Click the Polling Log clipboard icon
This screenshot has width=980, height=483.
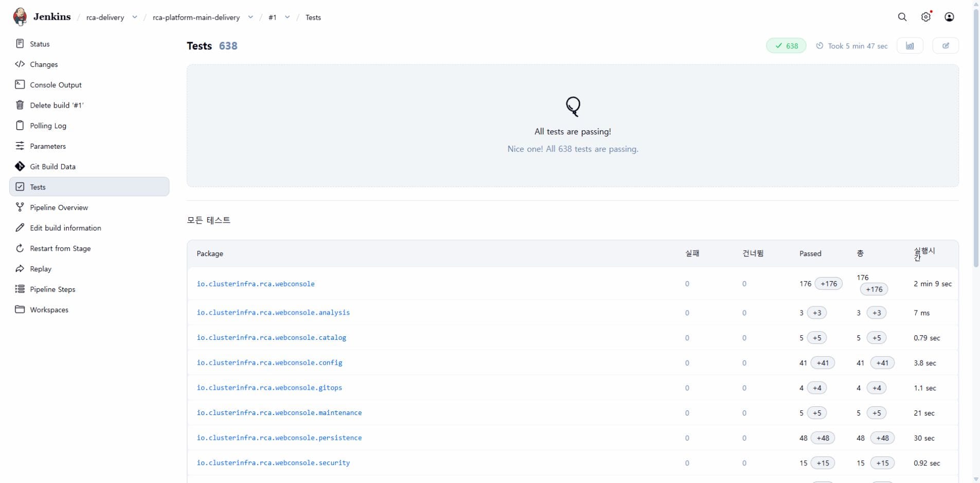click(x=20, y=126)
